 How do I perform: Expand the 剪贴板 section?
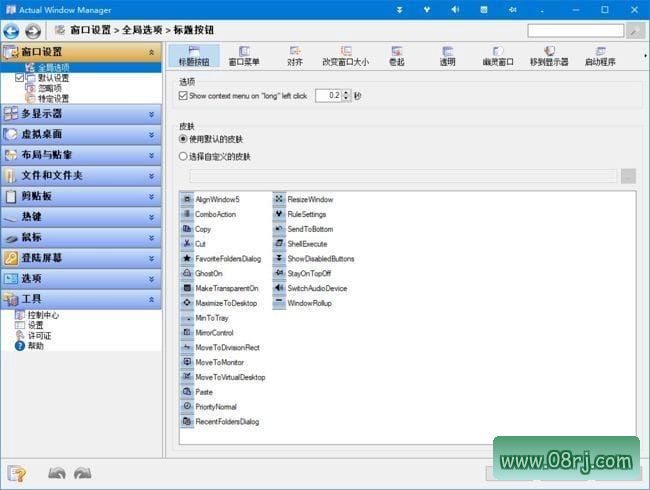[x=151, y=196]
